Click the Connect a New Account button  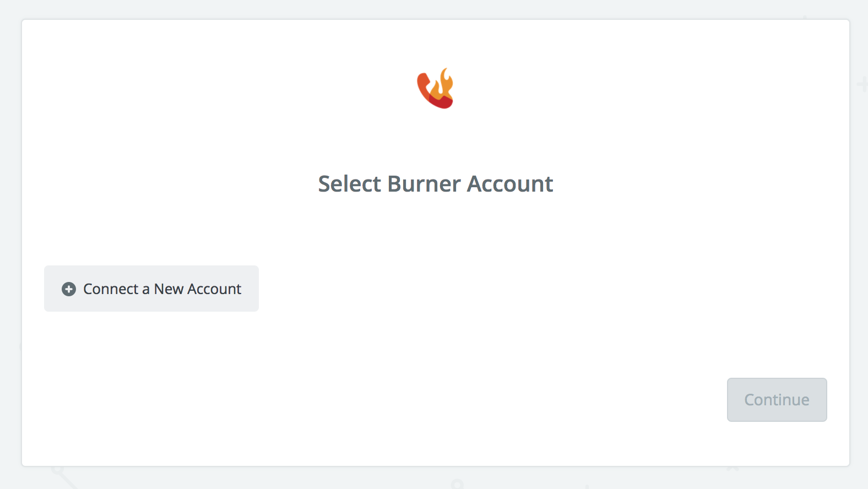pos(151,289)
